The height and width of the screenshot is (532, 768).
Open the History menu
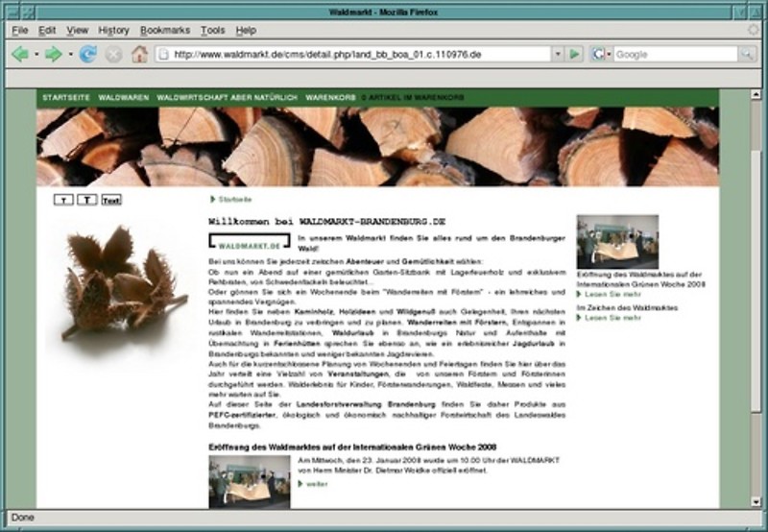(x=113, y=31)
